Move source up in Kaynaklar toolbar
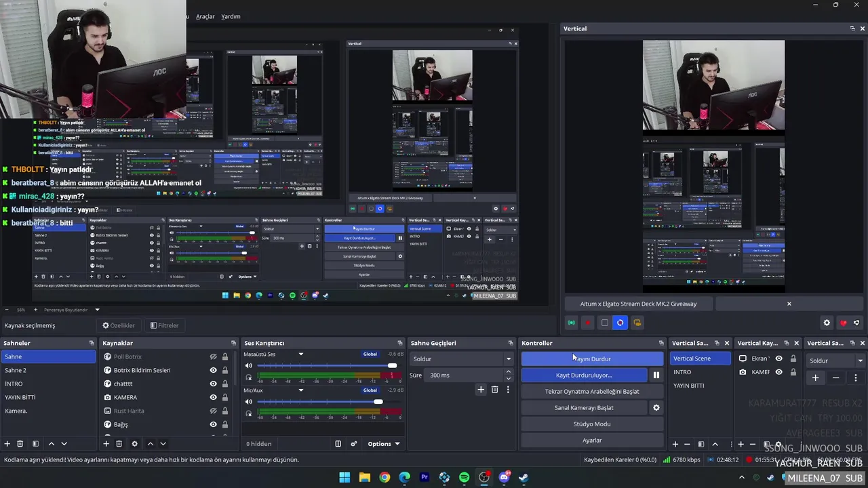The height and width of the screenshot is (488, 868). pyautogui.click(x=150, y=444)
